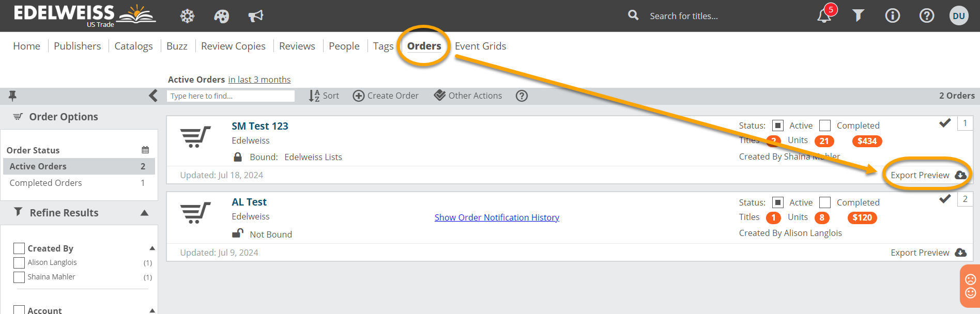Toggle Active status for AL Test
The image size is (980, 314).
tap(778, 202)
